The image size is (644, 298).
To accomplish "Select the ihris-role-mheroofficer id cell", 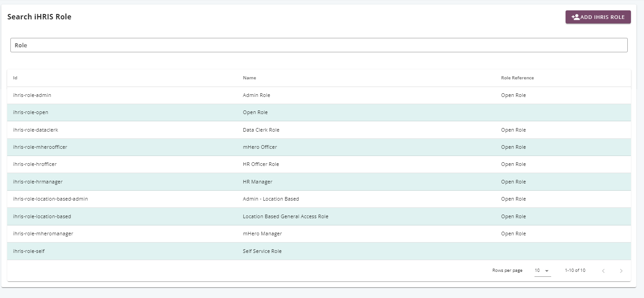I will pyautogui.click(x=40, y=147).
